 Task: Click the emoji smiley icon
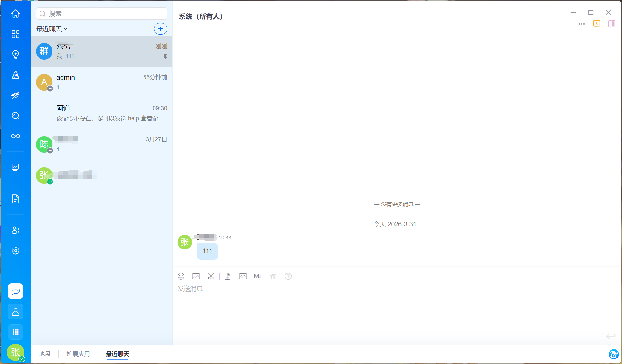[x=181, y=276]
